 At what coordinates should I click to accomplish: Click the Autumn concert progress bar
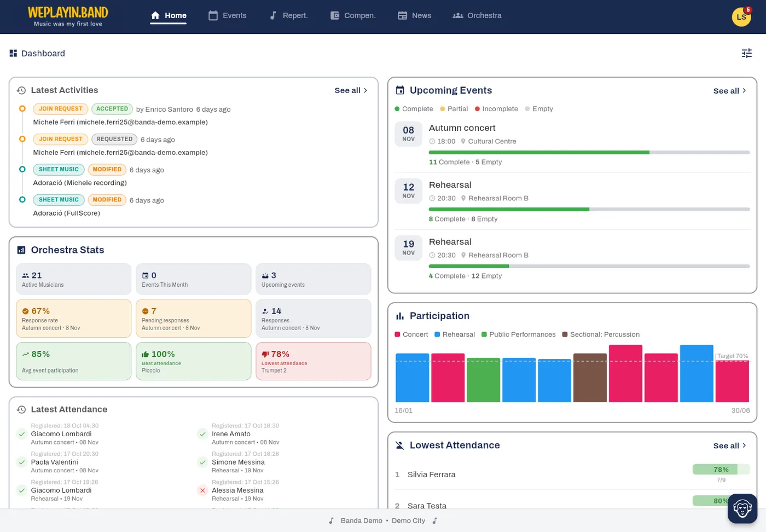coord(589,152)
